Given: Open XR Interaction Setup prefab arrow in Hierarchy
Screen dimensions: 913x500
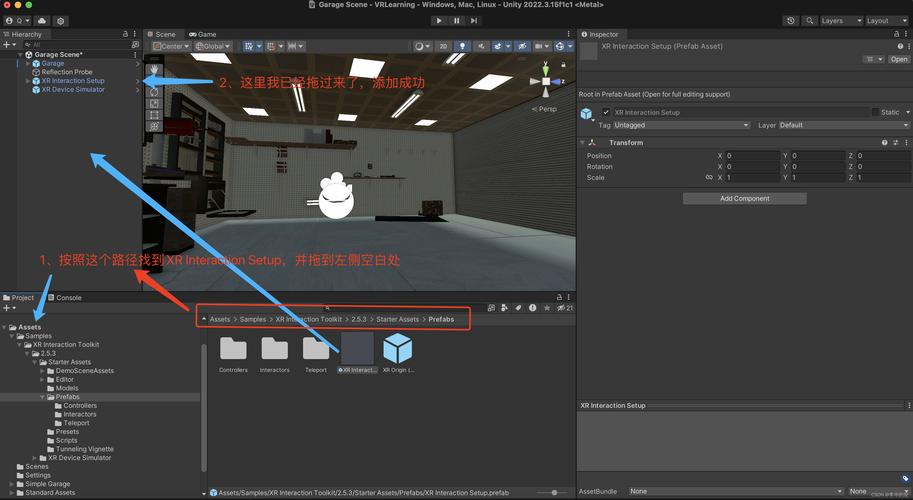Looking at the screenshot, I should point(138,81).
